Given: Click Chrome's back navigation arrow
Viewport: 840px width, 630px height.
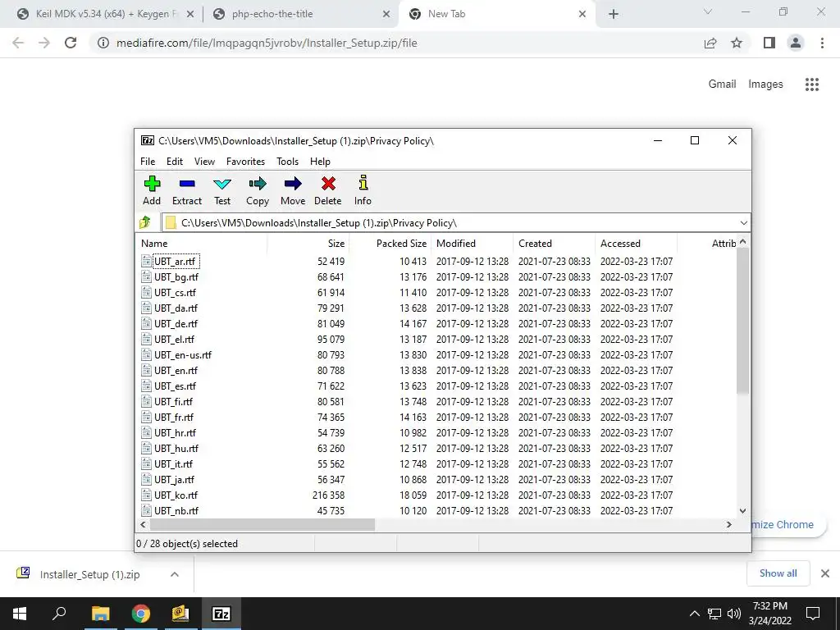Looking at the screenshot, I should coord(18,43).
